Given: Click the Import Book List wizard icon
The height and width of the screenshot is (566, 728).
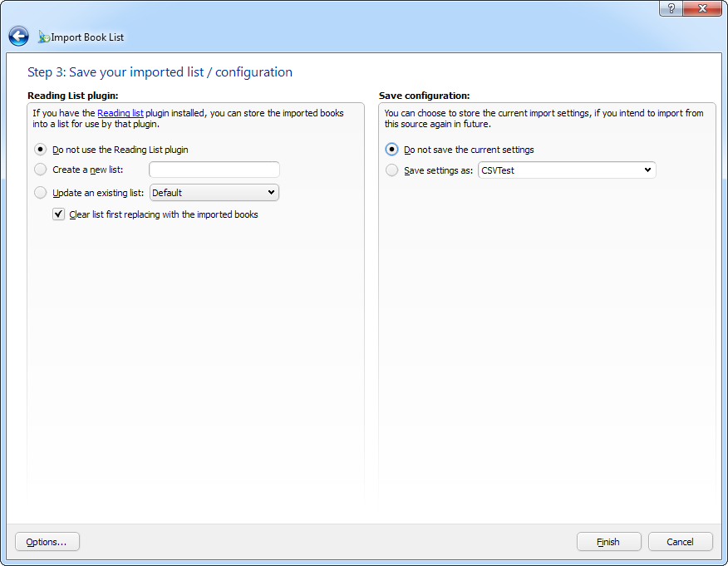Looking at the screenshot, I should coord(44,37).
